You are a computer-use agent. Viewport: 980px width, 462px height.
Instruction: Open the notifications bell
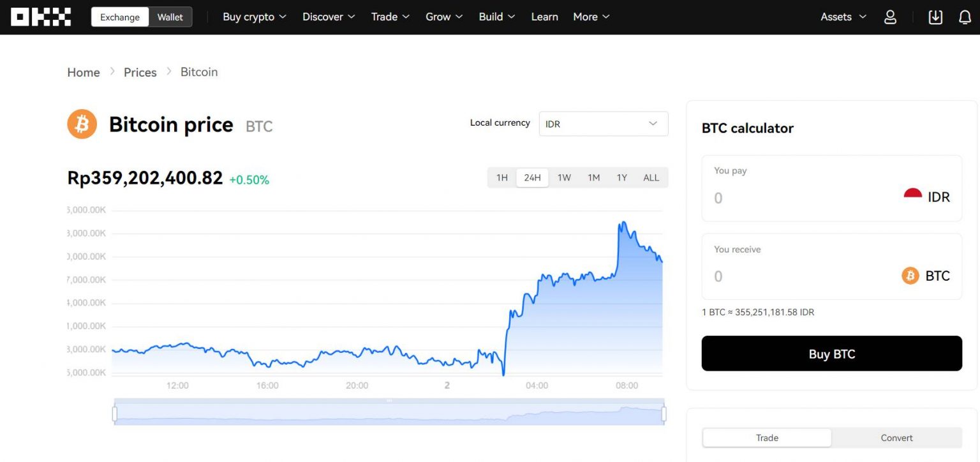pyautogui.click(x=965, y=17)
